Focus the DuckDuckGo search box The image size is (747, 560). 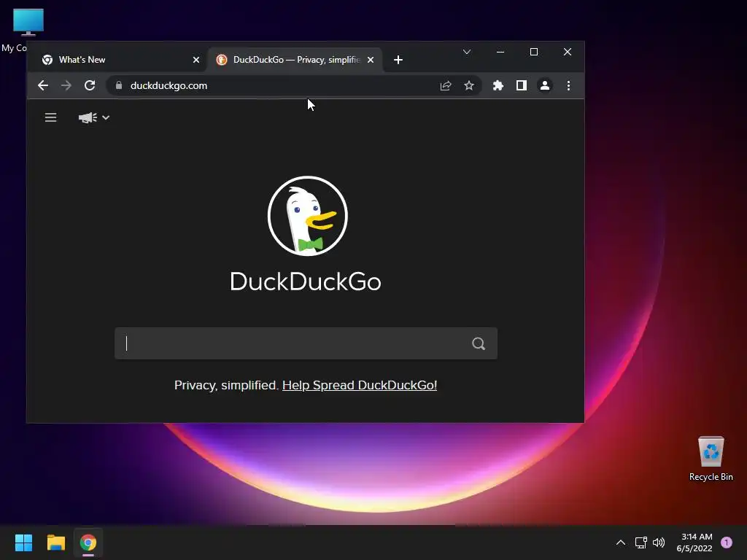[x=306, y=343]
